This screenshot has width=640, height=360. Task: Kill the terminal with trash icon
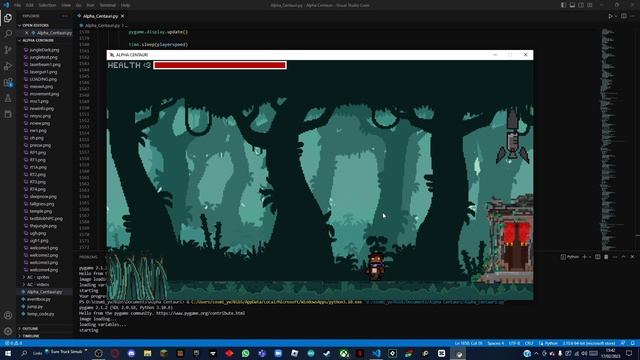click(606, 257)
